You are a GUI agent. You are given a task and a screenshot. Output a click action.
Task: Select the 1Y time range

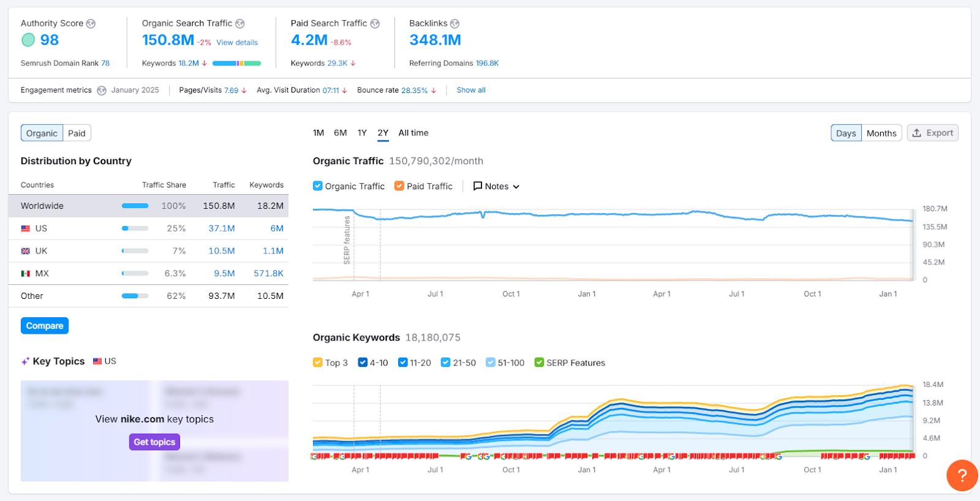click(x=362, y=133)
